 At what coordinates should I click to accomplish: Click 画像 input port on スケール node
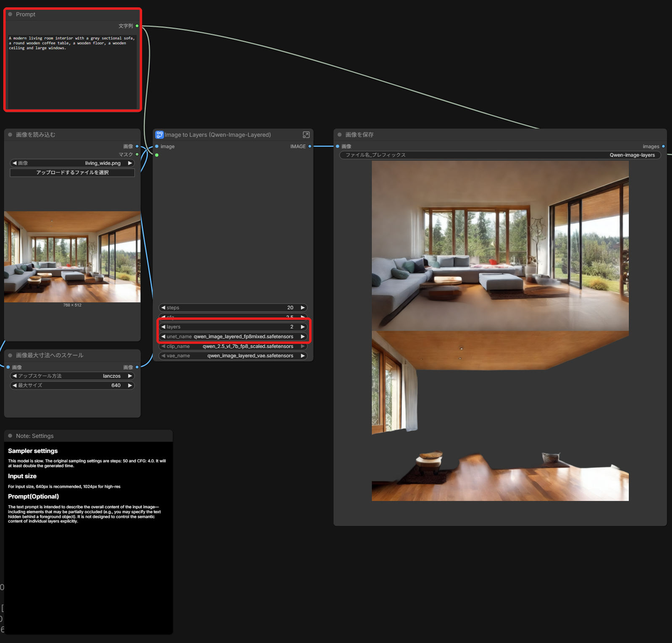(x=8, y=367)
